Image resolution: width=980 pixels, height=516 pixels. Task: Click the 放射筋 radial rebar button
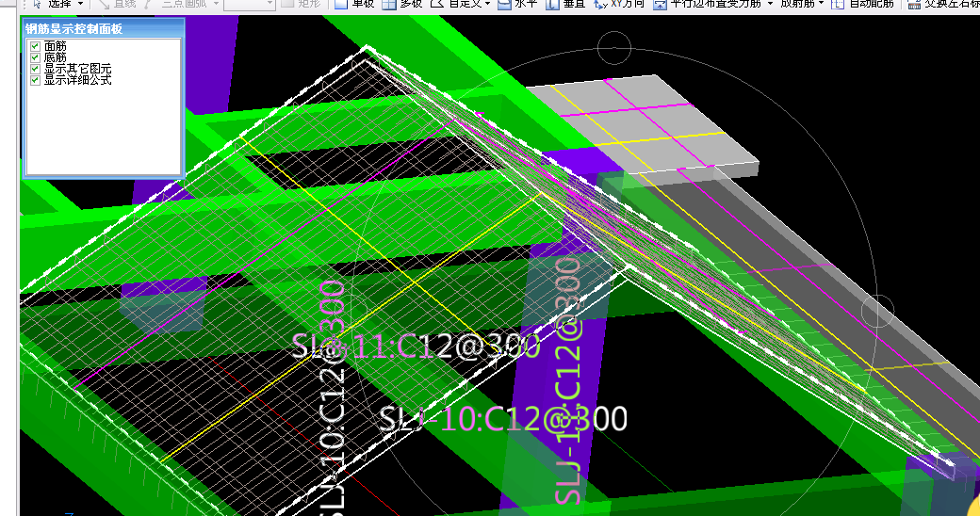tap(797, 4)
